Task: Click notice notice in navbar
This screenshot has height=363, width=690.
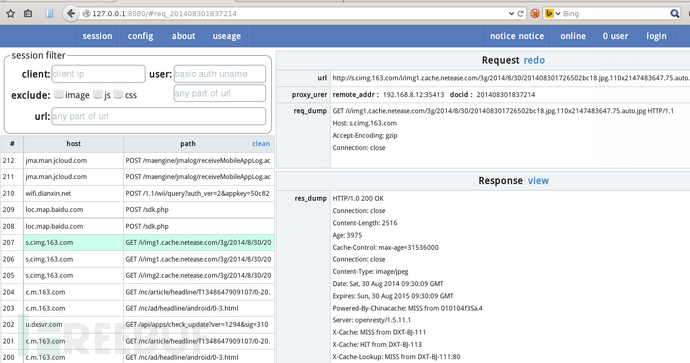Action: pos(517,36)
